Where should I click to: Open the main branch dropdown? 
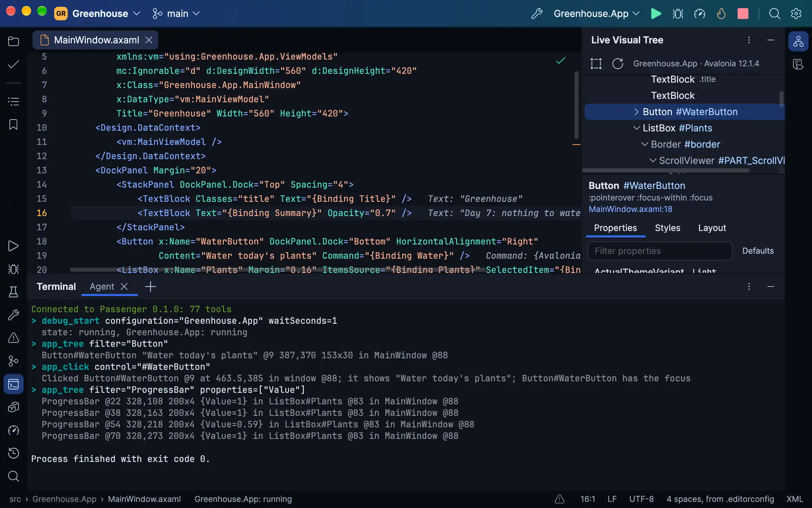[176, 14]
